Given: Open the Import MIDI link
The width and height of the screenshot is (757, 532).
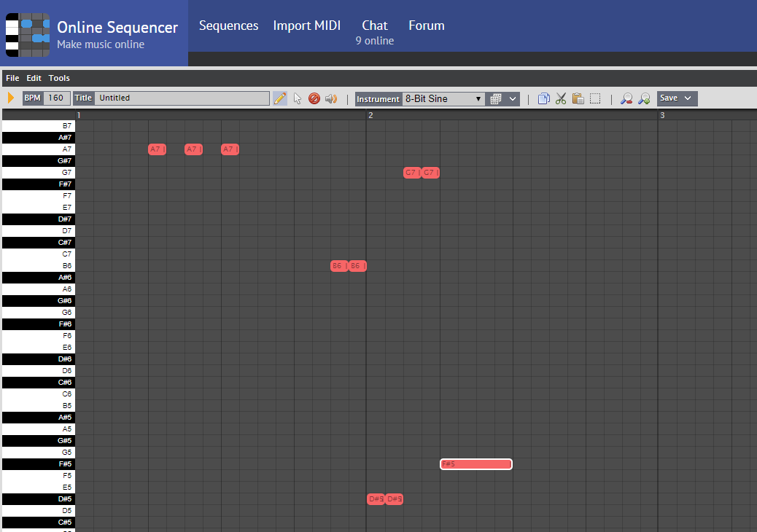Looking at the screenshot, I should (x=307, y=26).
